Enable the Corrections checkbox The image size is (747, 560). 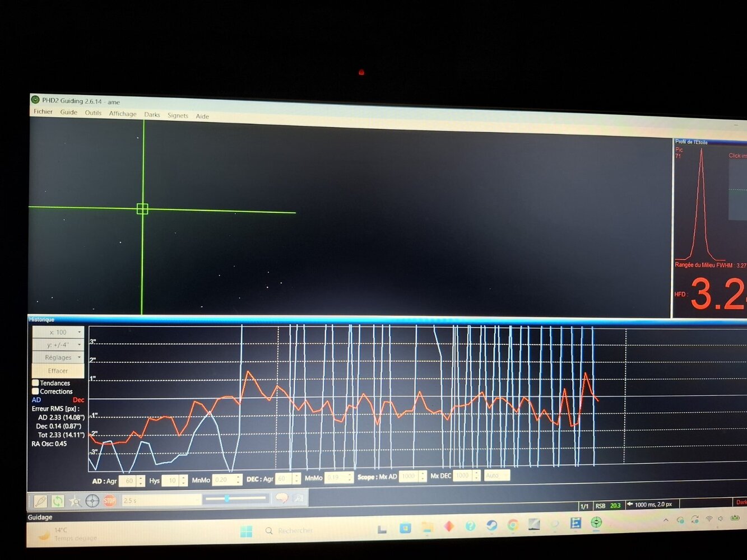[35, 391]
